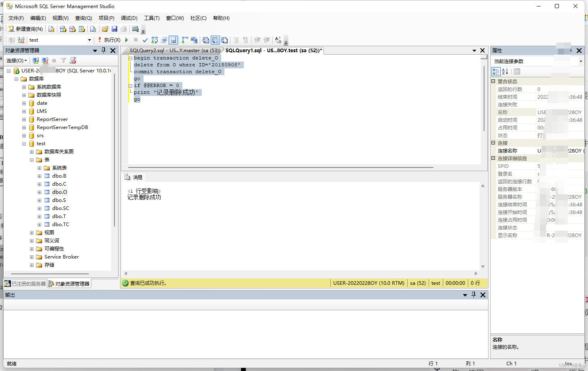Screen dimensions: 588x371
Task: Expand the ReportServer database node
Action: click(x=24, y=119)
